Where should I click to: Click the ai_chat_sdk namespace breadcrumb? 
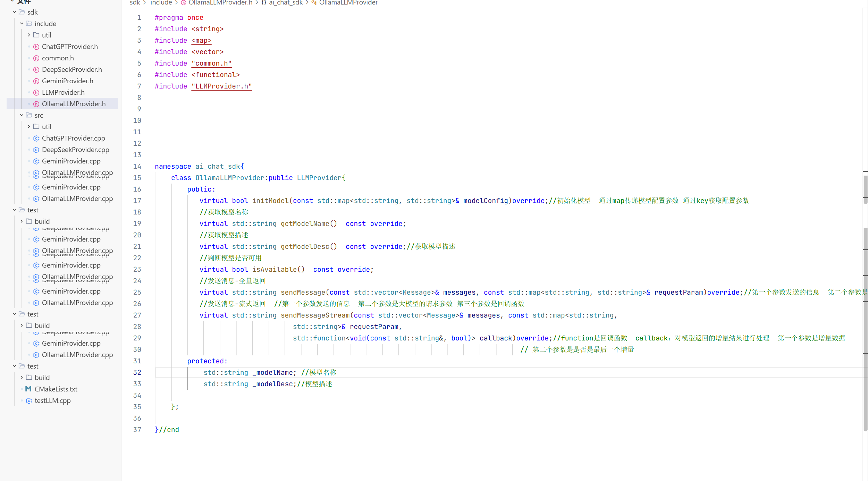pos(285,3)
